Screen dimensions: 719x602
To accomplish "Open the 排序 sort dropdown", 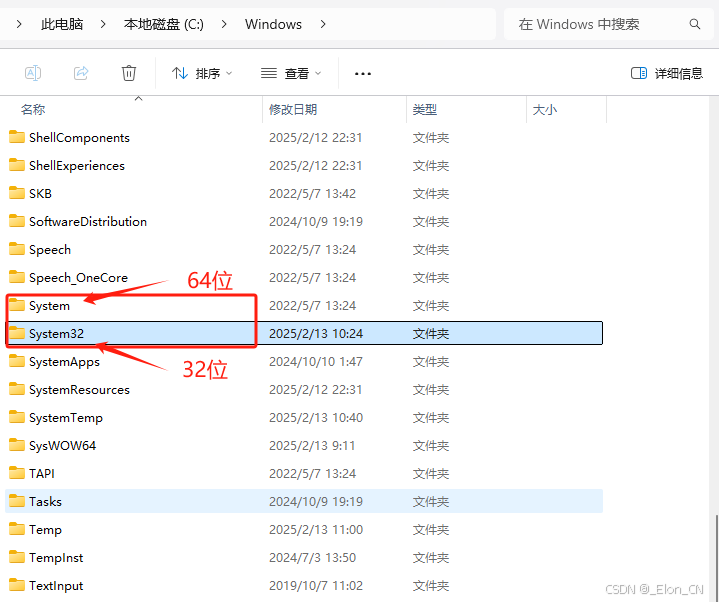I will (x=202, y=73).
